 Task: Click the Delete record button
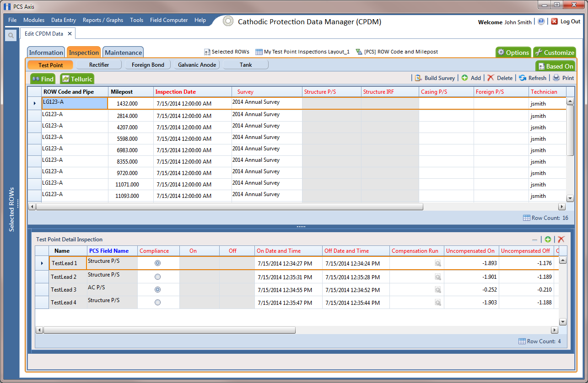tap(500, 78)
